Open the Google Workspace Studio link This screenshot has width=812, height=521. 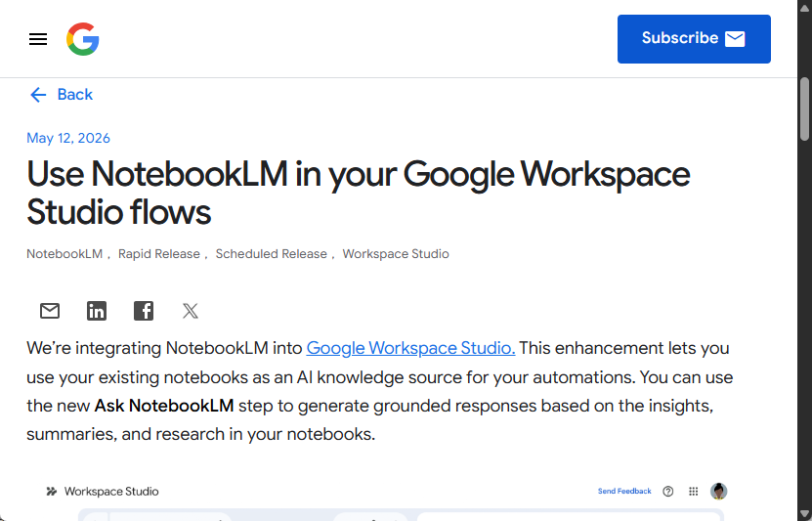pos(410,348)
